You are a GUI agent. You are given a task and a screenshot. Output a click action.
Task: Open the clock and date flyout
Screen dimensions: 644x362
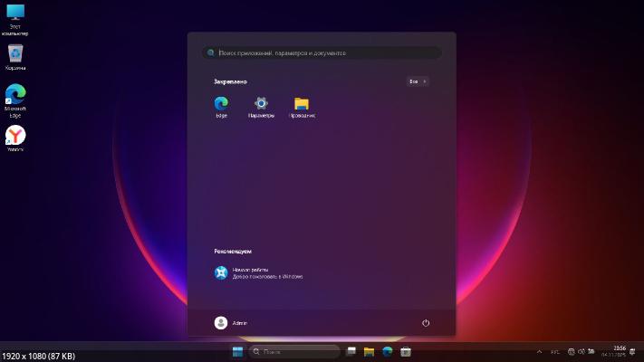coord(619,351)
